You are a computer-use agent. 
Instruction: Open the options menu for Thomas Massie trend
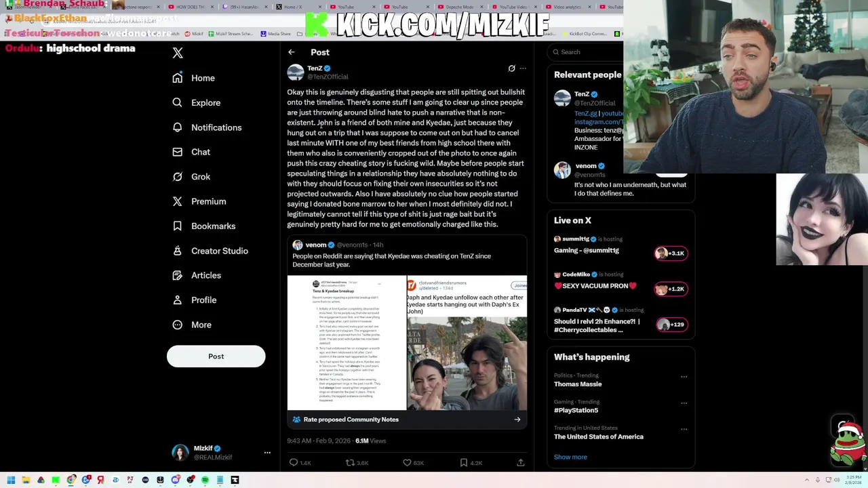click(684, 376)
